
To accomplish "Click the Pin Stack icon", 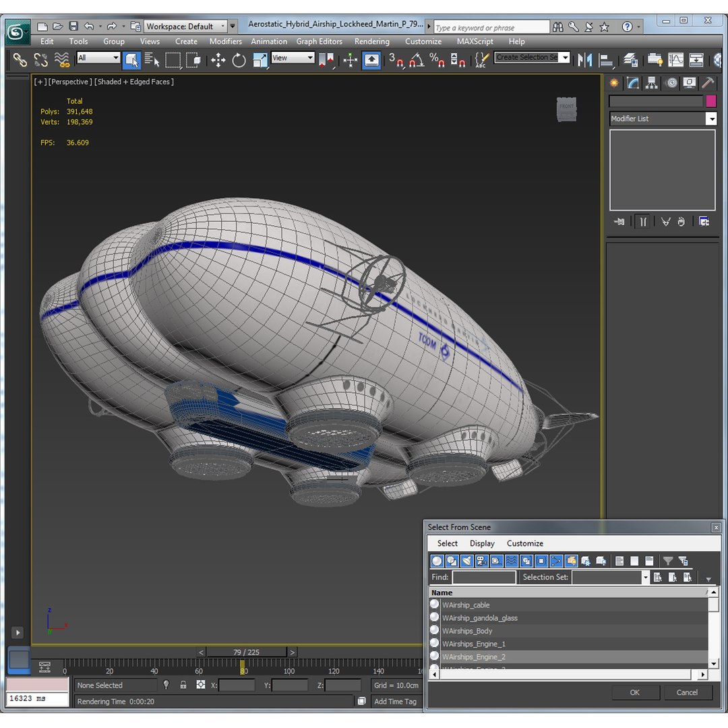I will pos(619,222).
